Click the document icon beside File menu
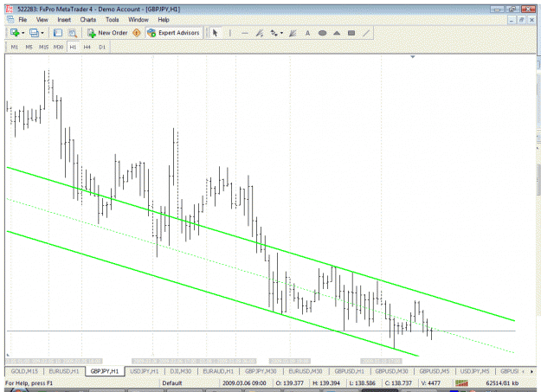Screen dimensions: 541x392 10,19
